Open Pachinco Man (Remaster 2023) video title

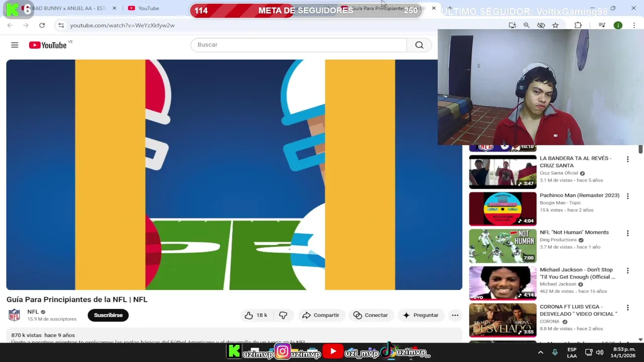click(x=580, y=196)
